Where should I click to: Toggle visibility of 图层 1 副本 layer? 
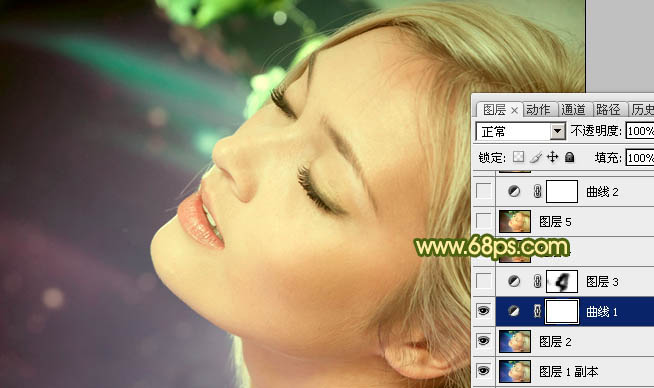click(x=483, y=371)
